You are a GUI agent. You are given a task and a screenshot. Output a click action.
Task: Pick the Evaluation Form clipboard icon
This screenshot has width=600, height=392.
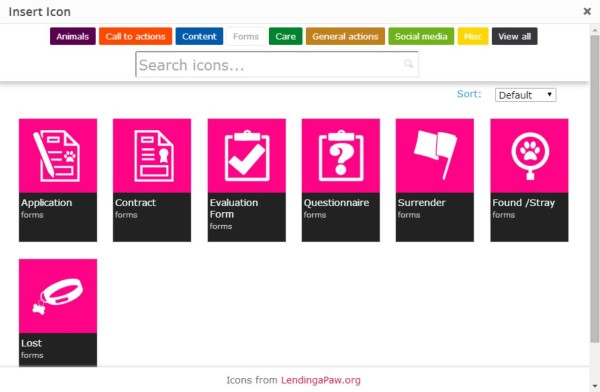pyautogui.click(x=247, y=156)
